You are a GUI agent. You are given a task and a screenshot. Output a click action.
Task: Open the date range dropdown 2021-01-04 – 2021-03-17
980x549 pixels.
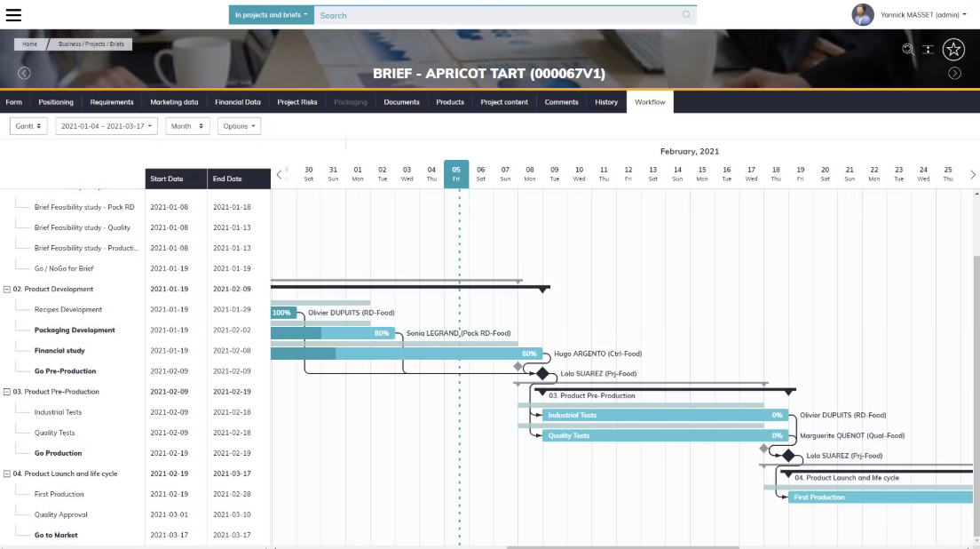click(107, 126)
